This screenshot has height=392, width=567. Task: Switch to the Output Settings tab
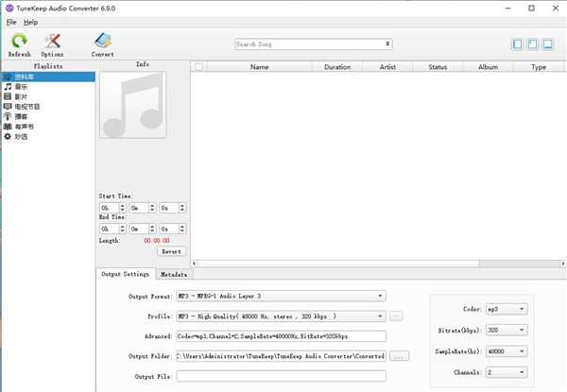coord(126,274)
